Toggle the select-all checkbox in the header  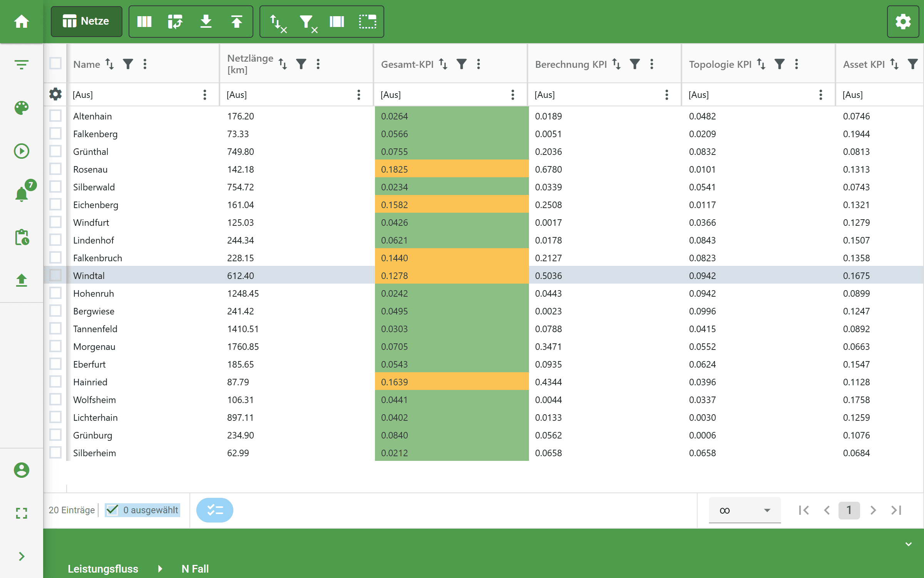tap(55, 64)
